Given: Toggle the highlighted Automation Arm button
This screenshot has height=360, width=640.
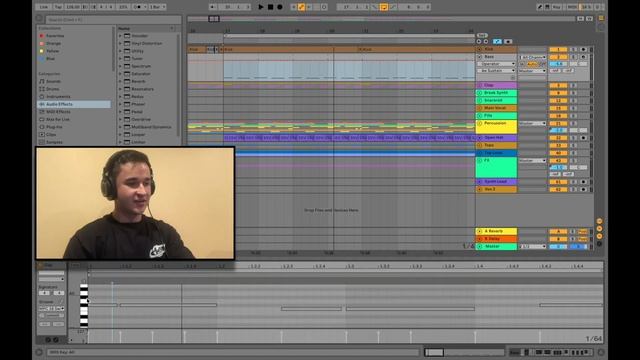Looking at the screenshot, I should tap(301, 7).
